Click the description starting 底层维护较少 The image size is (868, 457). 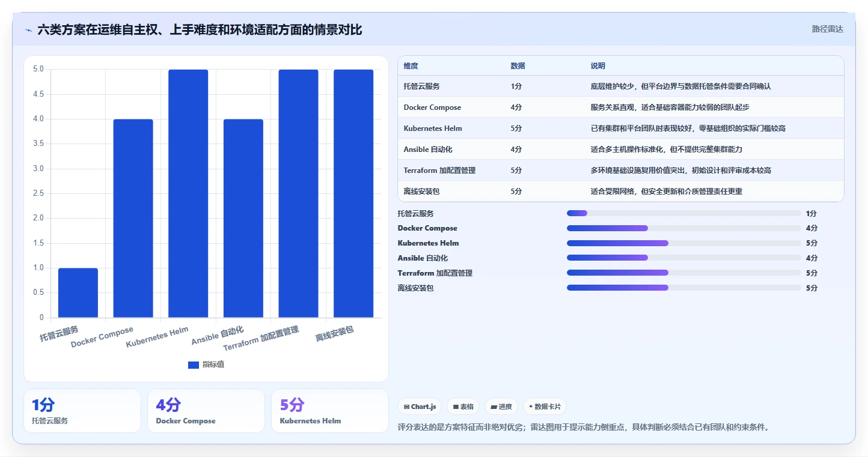coord(681,86)
